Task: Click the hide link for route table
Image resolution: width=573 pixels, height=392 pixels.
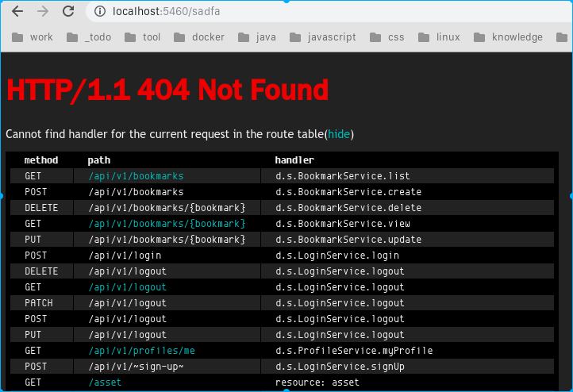Action: tap(339, 134)
